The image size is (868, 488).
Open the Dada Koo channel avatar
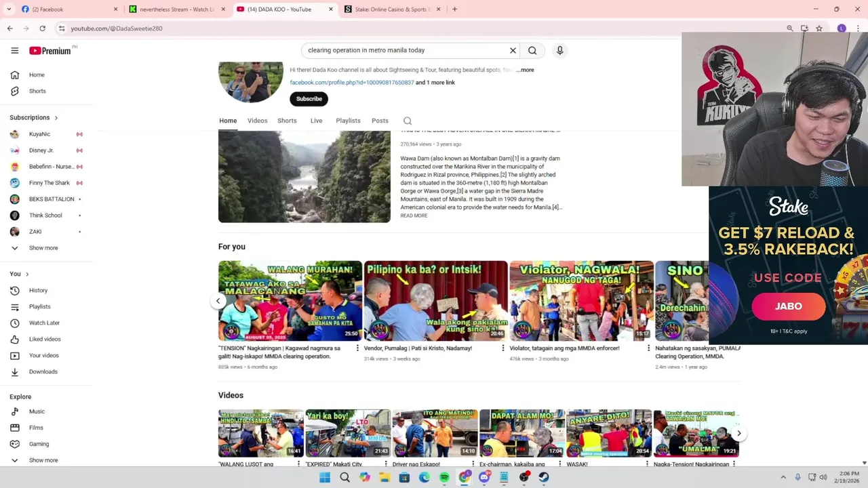tap(251, 81)
